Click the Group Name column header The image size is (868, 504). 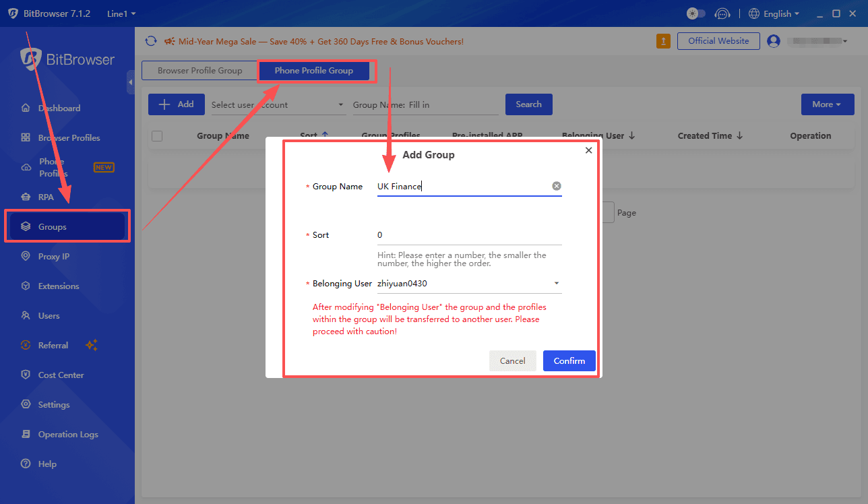click(223, 135)
